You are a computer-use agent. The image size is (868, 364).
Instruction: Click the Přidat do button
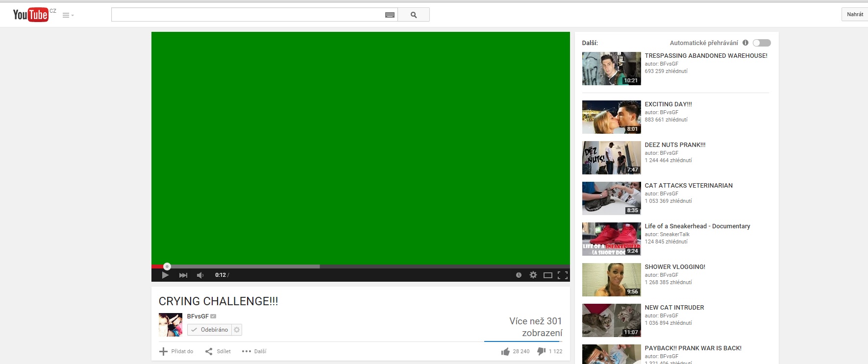(176, 351)
